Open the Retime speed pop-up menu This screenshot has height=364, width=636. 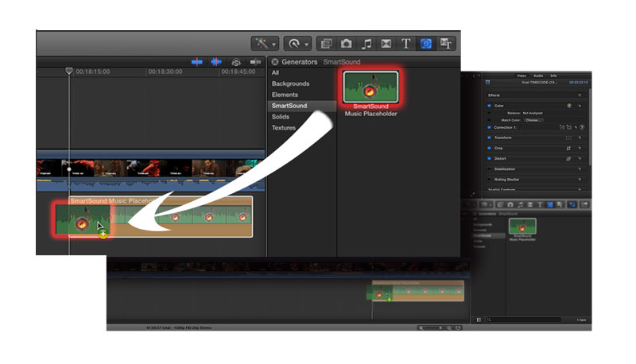point(297,44)
